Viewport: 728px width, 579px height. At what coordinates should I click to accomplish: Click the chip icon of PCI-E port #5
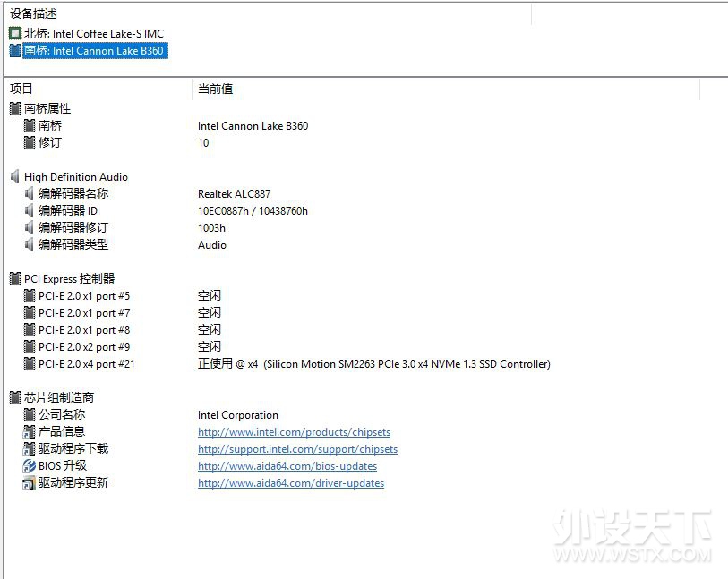[x=30, y=295]
